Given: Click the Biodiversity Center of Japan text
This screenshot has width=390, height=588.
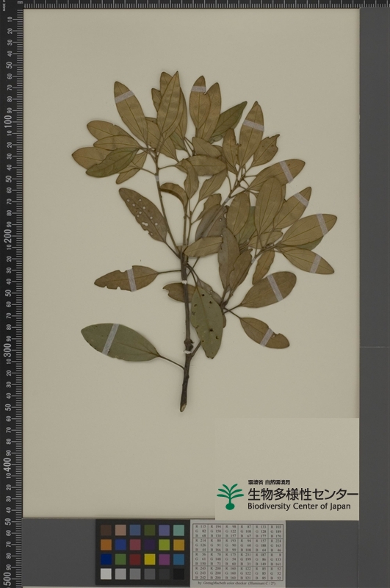Looking at the screenshot, I should (299, 506).
